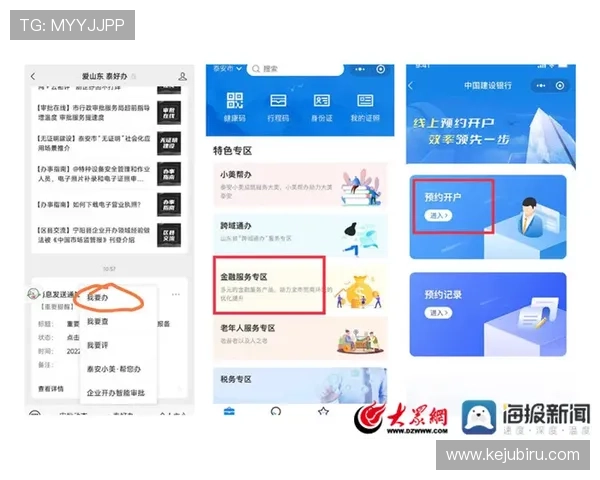The height and width of the screenshot is (480, 600).
Task: Open 行程码 icon
Action: point(278,101)
